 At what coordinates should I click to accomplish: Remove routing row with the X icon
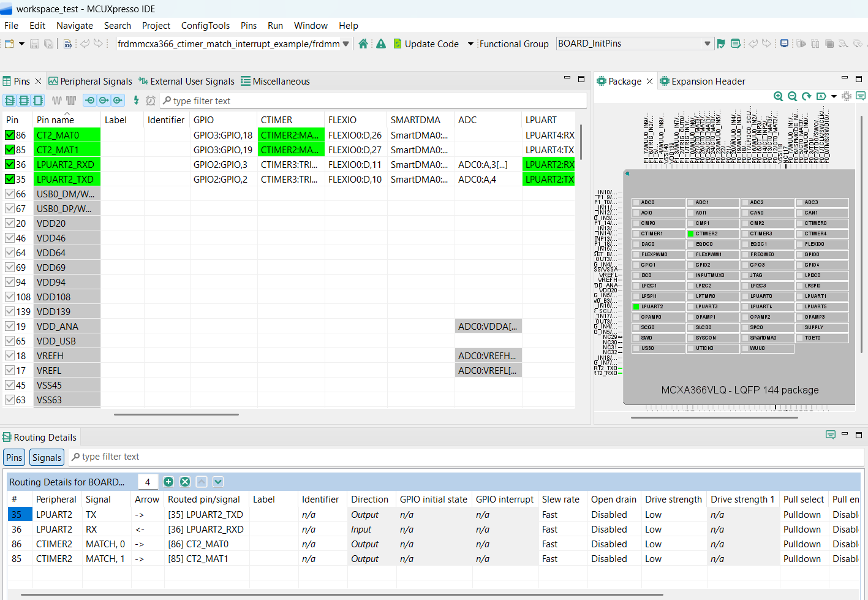coord(185,482)
